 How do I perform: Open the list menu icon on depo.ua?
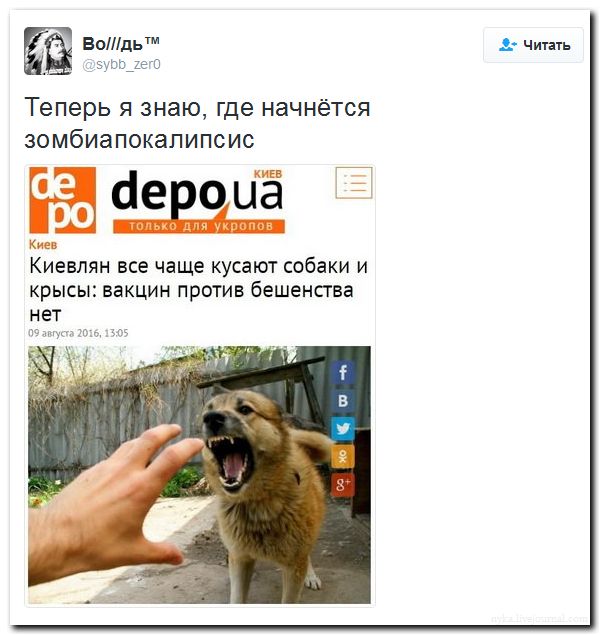click(x=354, y=183)
